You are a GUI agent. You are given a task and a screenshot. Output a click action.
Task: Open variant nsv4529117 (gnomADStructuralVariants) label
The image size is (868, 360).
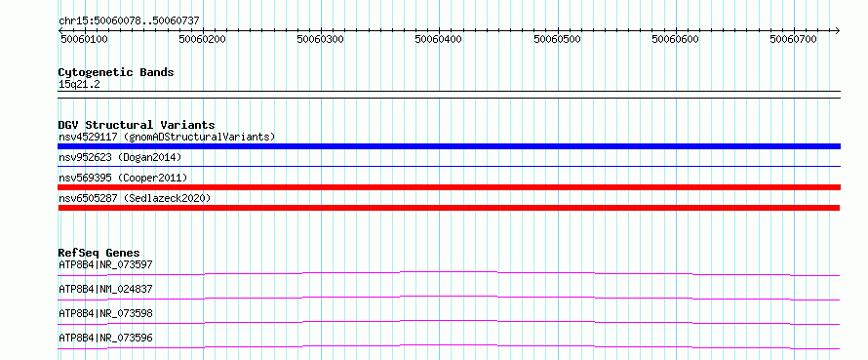pyautogui.click(x=167, y=137)
